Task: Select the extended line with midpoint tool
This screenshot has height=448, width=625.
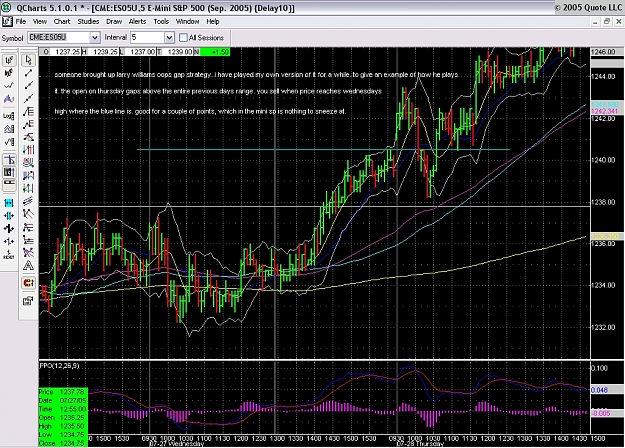Action: (28, 86)
